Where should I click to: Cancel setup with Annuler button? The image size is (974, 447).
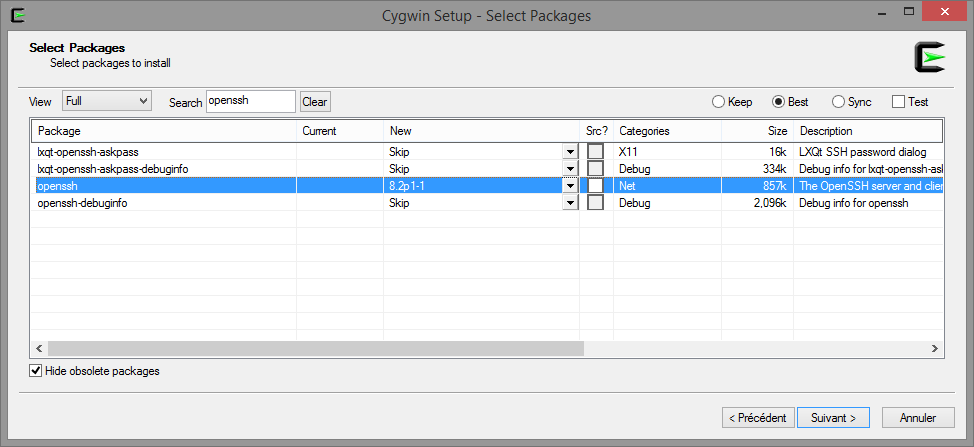[917, 418]
